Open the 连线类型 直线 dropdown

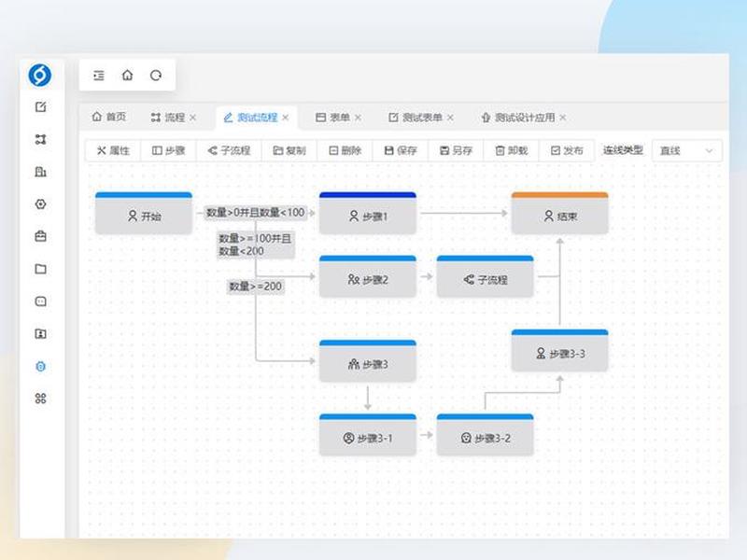coord(686,150)
